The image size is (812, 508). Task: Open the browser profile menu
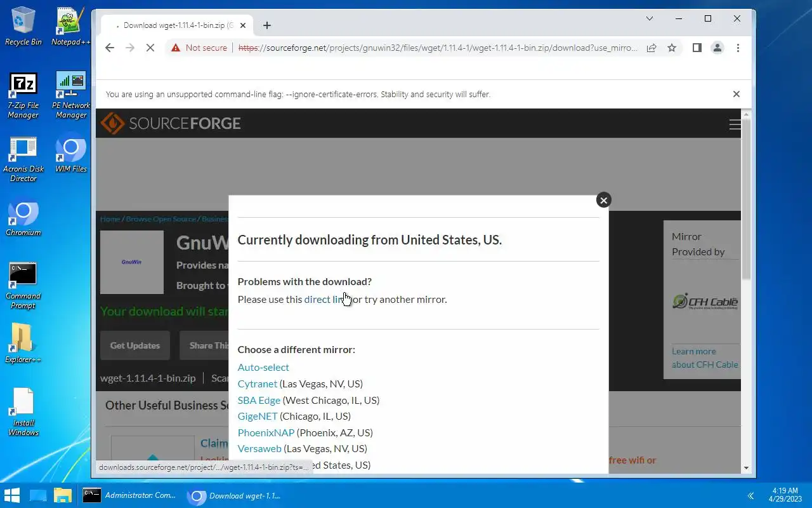(717, 48)
